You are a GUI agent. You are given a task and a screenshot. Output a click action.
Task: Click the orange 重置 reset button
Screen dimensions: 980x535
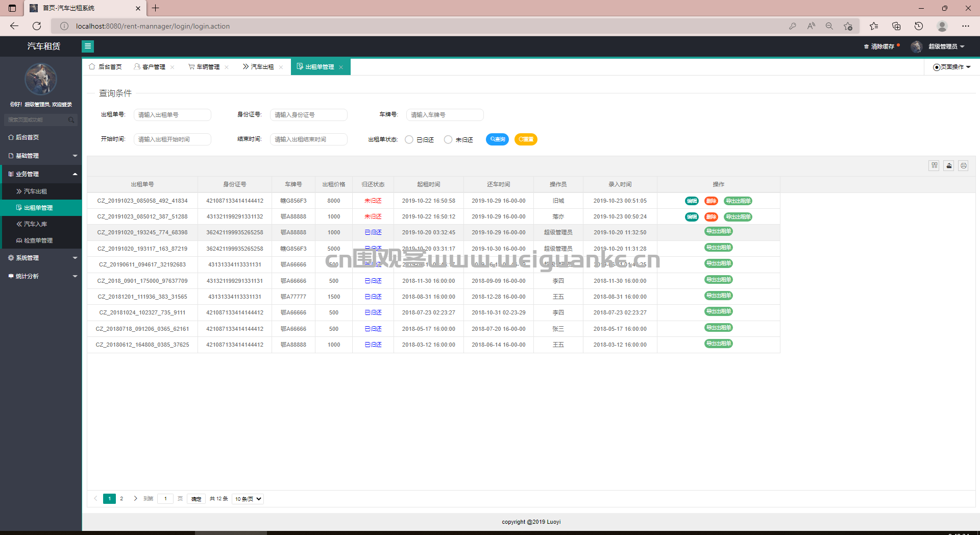(526, 139)
